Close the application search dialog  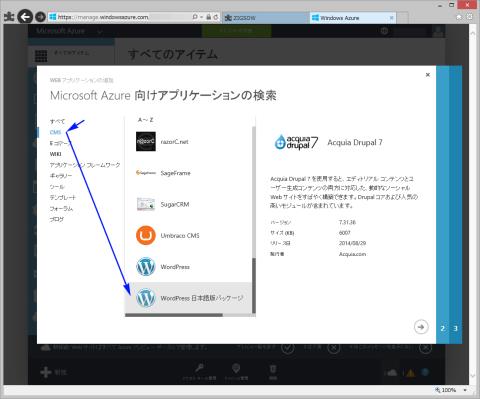point(428,75)
